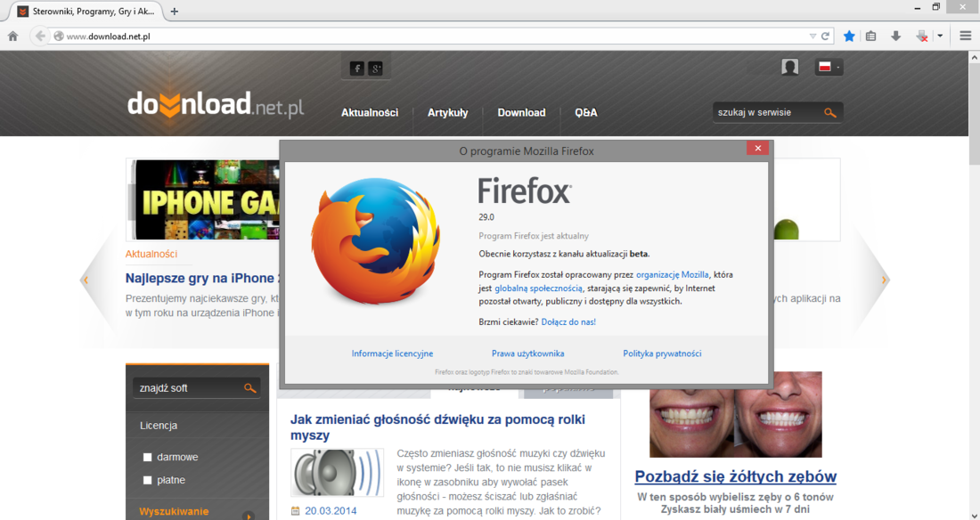This screenshot has width=980, height=520.
Task: Click the magnifier icon in znajdź soft box
Action: (250, 388)
